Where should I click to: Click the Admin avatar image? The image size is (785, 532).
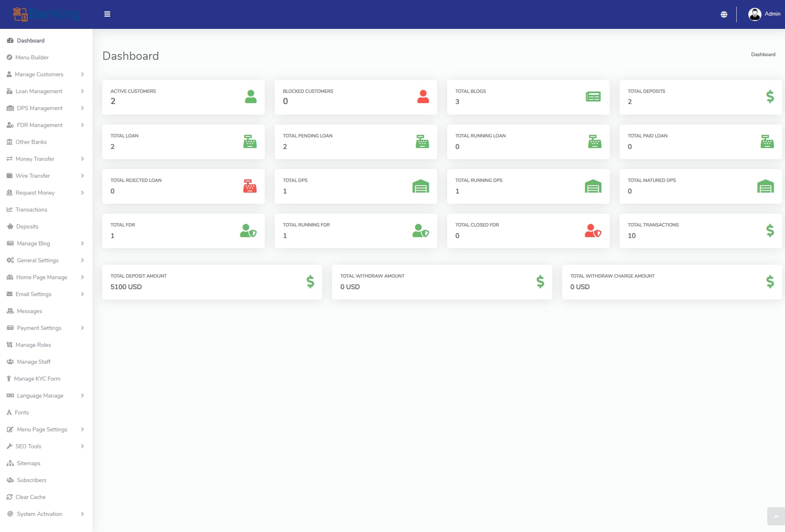pos(755,14)
